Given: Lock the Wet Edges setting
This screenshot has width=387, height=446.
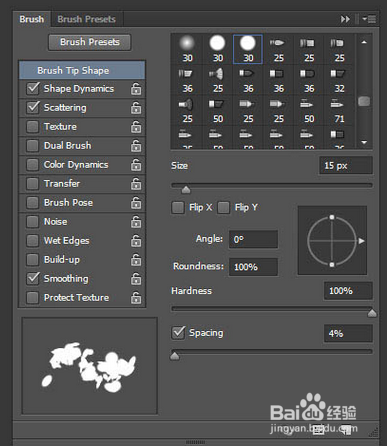Looking at the screenshot, I should click(x=136, y=241).
